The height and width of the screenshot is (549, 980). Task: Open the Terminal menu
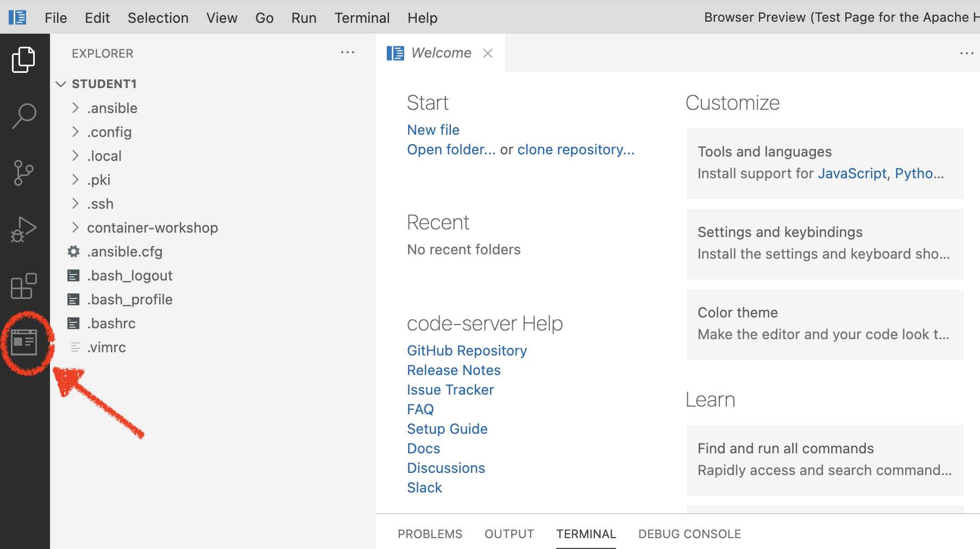[x=362, y=17]
